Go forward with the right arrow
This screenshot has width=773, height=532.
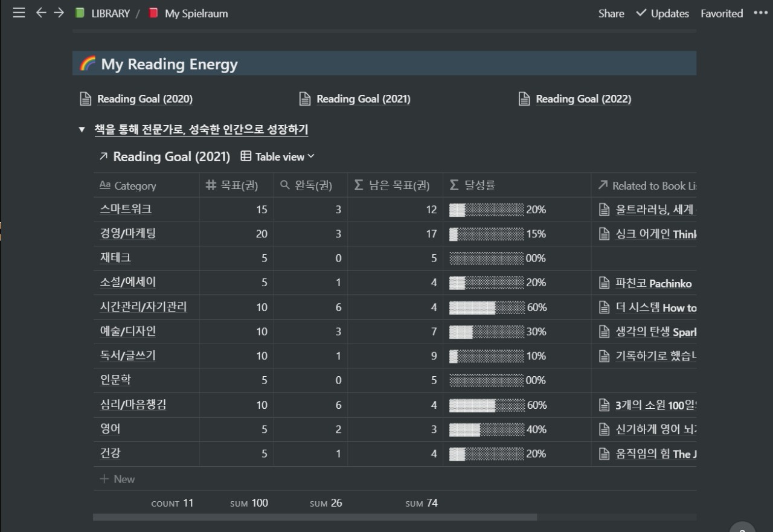pos(59,13)
